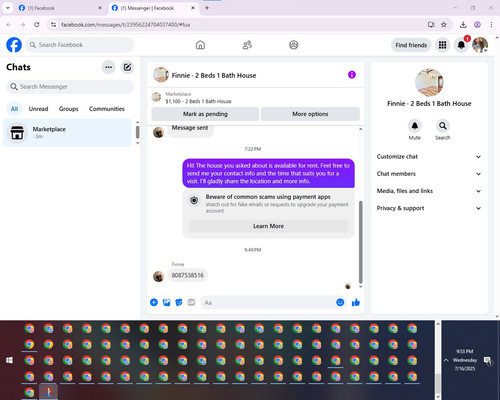Go back in browser

9,25
